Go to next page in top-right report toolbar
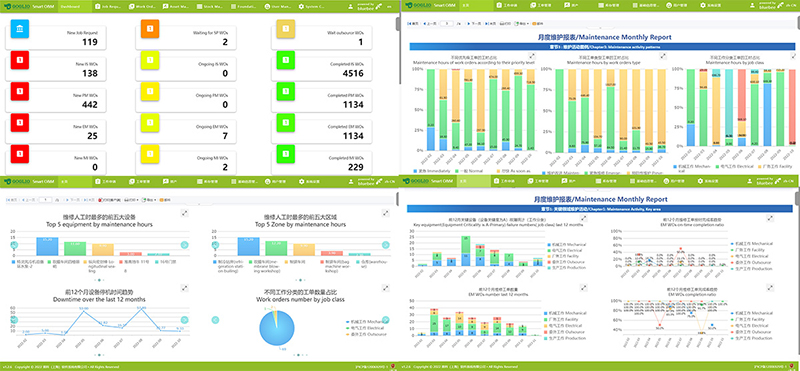This screenshot has height=371, width=800. pyautogui.click(x=474, y=23)
